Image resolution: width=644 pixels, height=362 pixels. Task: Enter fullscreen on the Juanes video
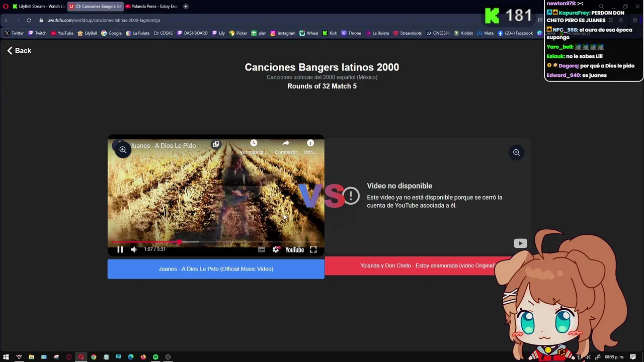[313, 249]
